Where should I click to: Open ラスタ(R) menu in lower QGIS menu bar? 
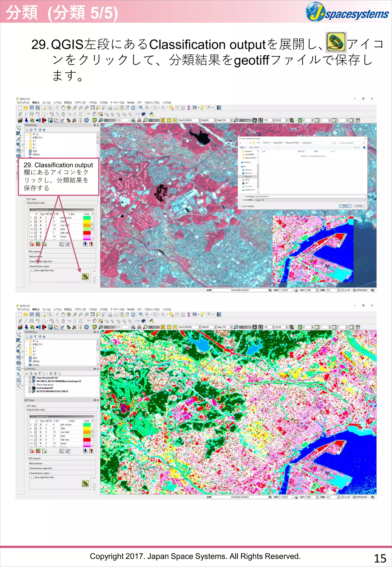(x=103, y=309)
